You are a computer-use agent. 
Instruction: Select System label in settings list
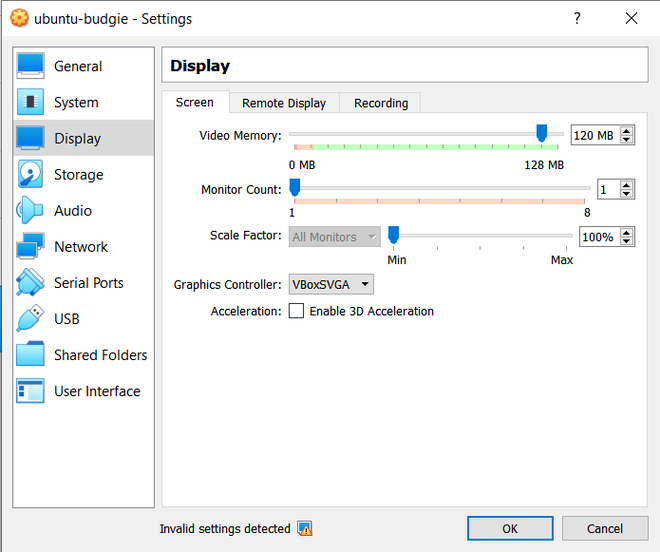click(76, 102)
